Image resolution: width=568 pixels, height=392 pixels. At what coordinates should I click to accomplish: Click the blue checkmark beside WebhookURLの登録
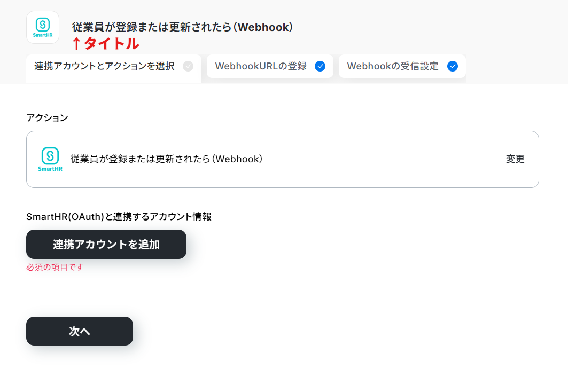tap(320, 66)
